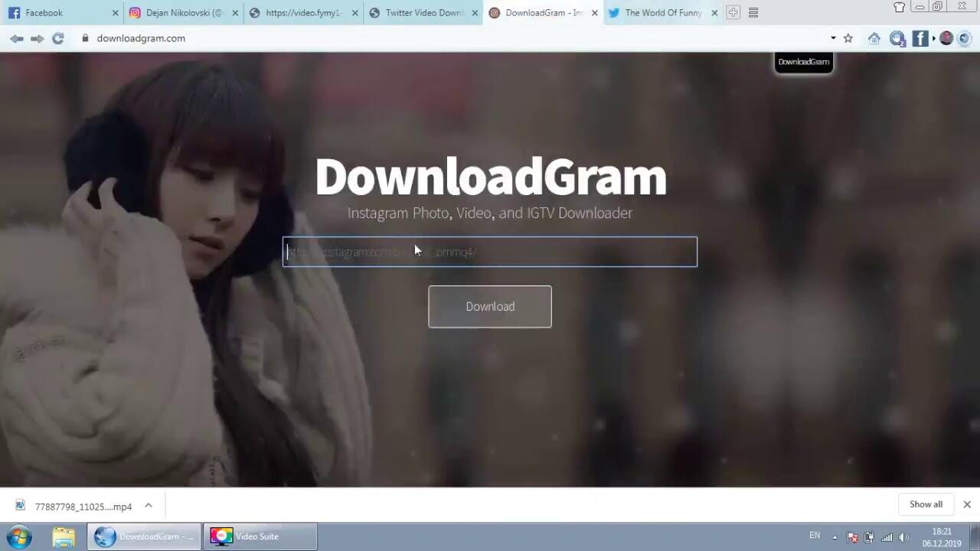
Task: Go to the browser home page icon
Action: click(874, 38)
